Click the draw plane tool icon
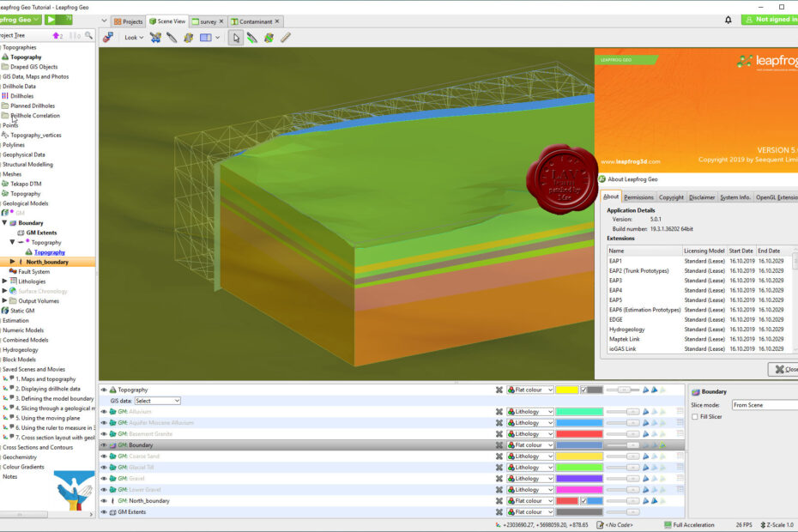798x532 pixels. point(269,37)
